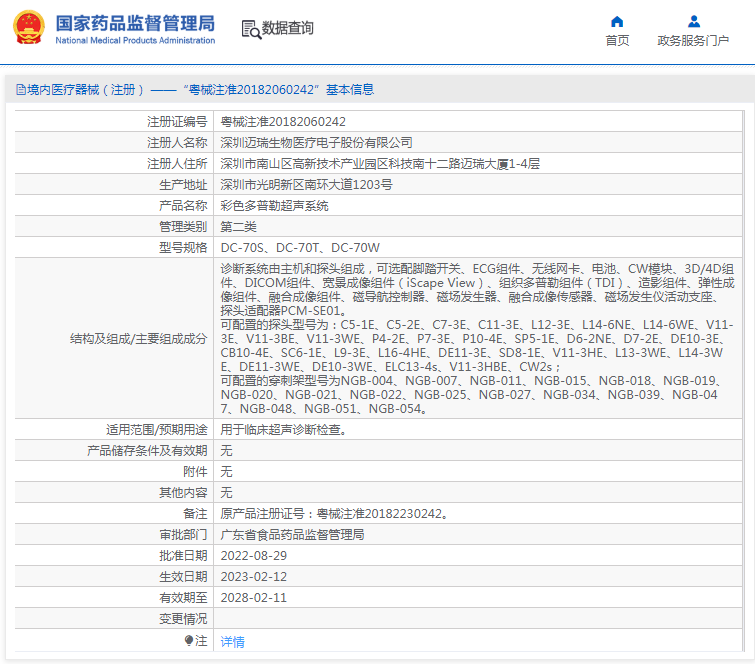Select date 2022-08-29

(254, 556)
